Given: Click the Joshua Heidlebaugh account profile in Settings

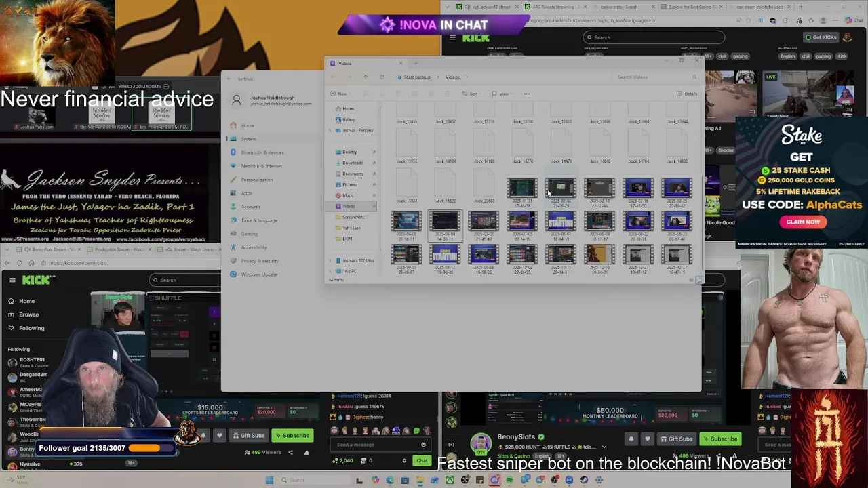Looking at the screenshot, I should (x=271, y=100).
